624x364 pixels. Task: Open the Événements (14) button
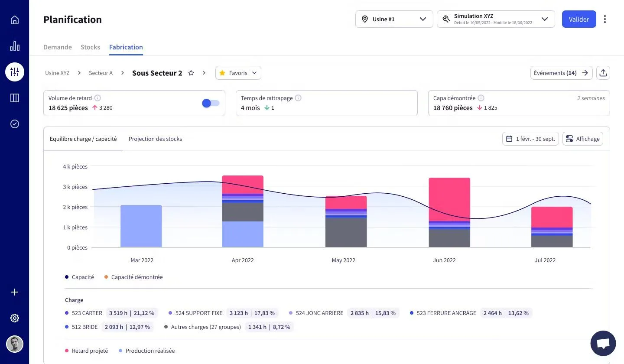tap(562, 73)
